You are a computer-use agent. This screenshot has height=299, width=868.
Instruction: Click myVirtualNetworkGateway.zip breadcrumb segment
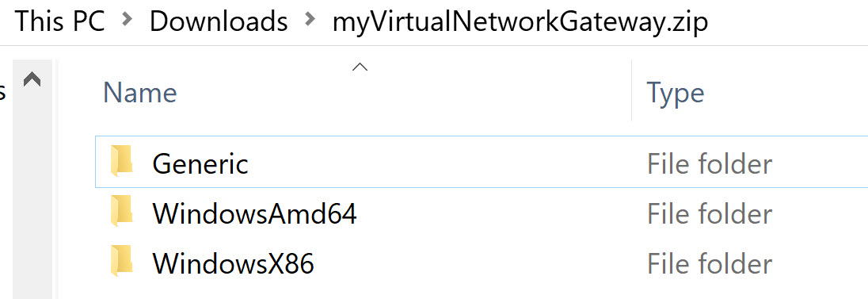520,22
